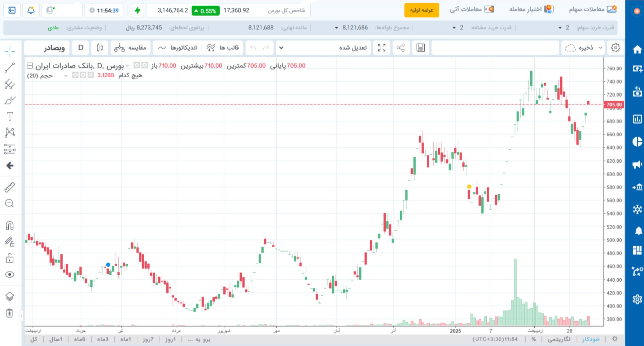Activate the zoom in tool
The height and width of the screenshot is (346, 644).
[10, 203]
